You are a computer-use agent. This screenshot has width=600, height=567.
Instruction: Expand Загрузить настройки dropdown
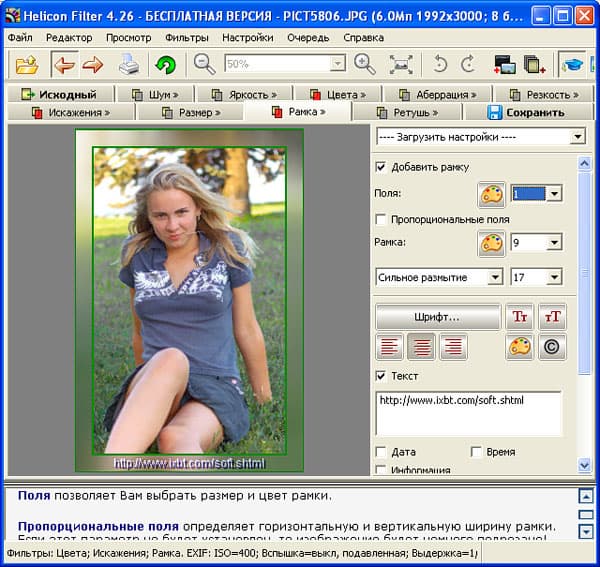tap(577, 137)
